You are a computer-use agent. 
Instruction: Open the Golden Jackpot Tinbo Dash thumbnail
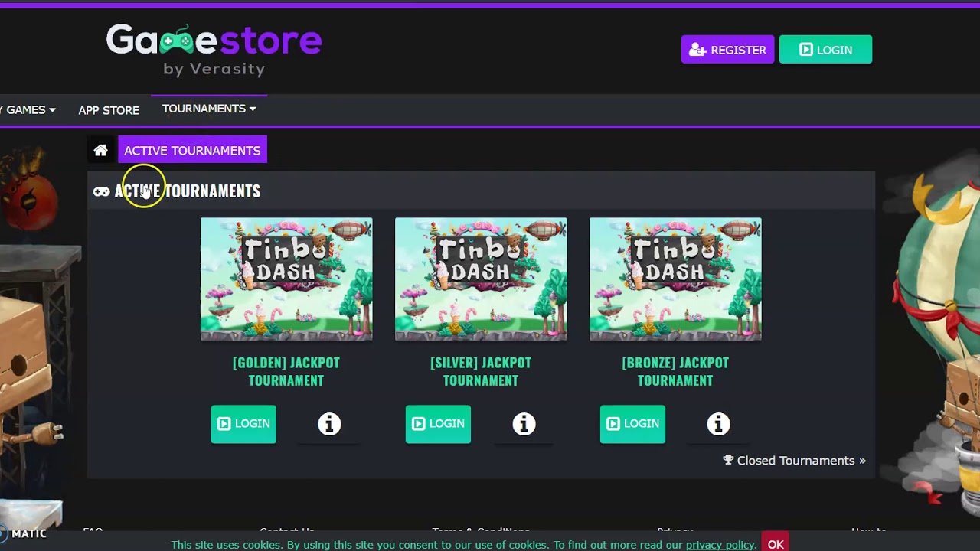(286, 279)
